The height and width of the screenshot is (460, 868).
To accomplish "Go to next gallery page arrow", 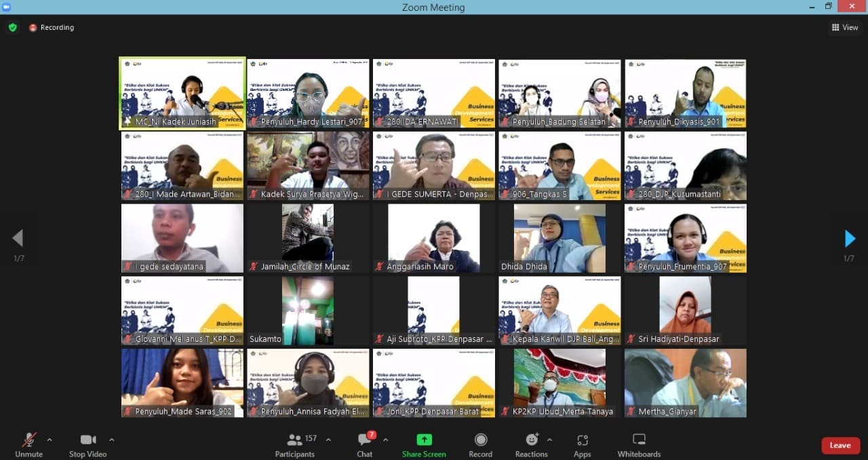I will click(x=850, y=239).
